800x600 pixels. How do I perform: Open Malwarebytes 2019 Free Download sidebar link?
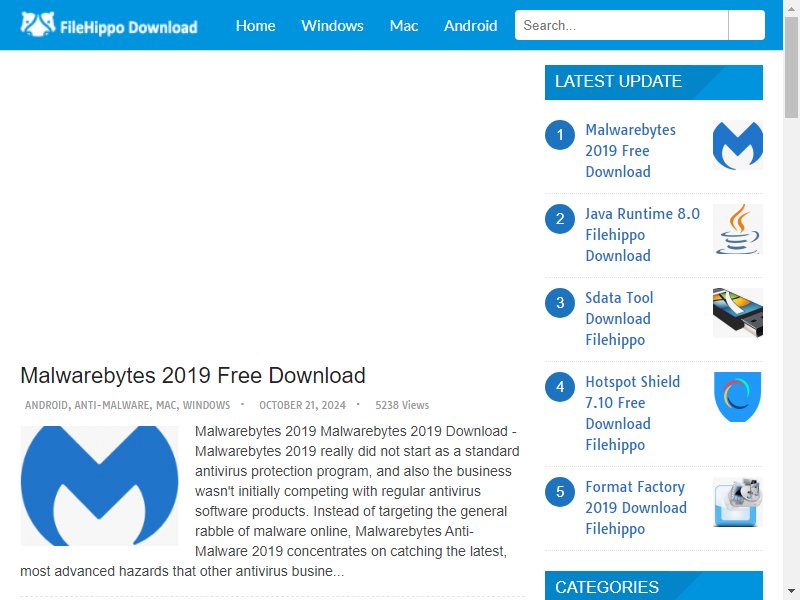pos(631,151)
